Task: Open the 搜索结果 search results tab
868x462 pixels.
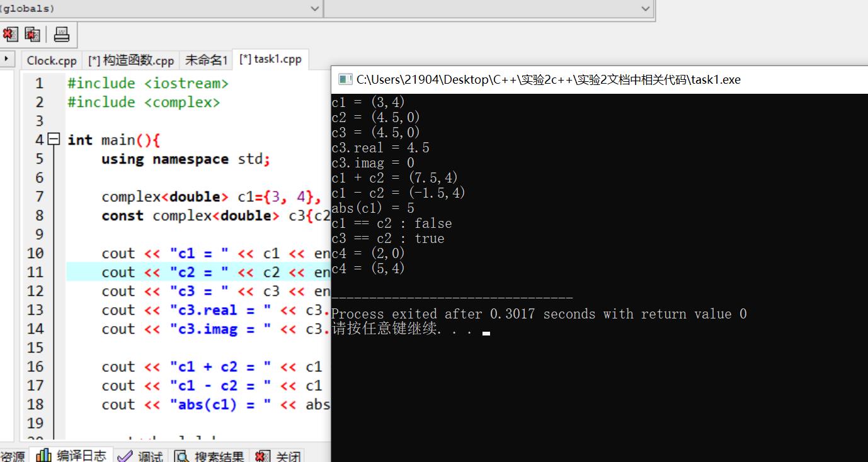Action: point(210,456)
